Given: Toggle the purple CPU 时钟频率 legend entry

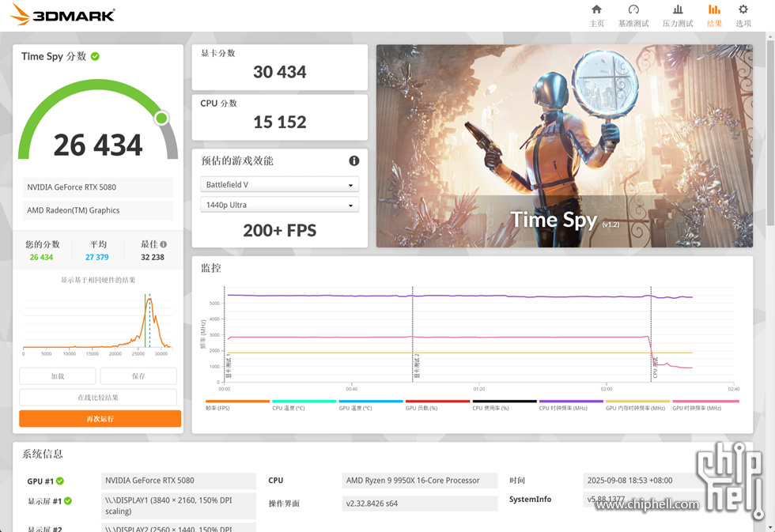Looking at the screenshot, I should coord(571,405).
